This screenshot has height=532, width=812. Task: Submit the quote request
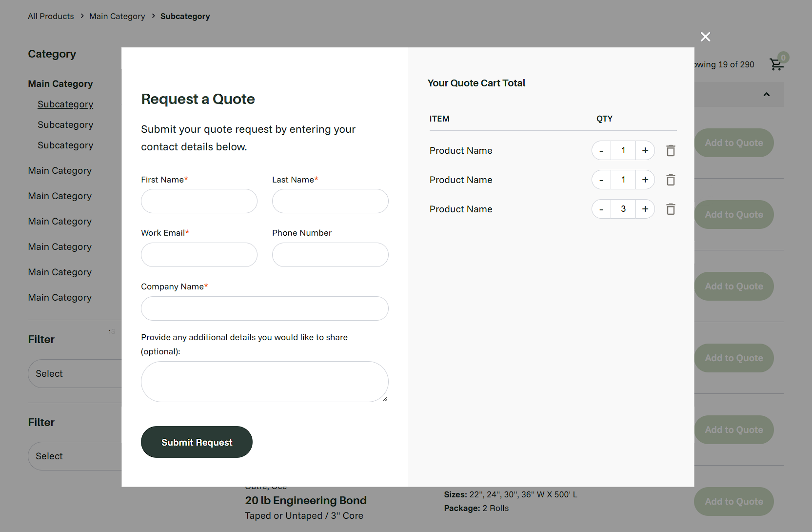click(x=197, y=442)
